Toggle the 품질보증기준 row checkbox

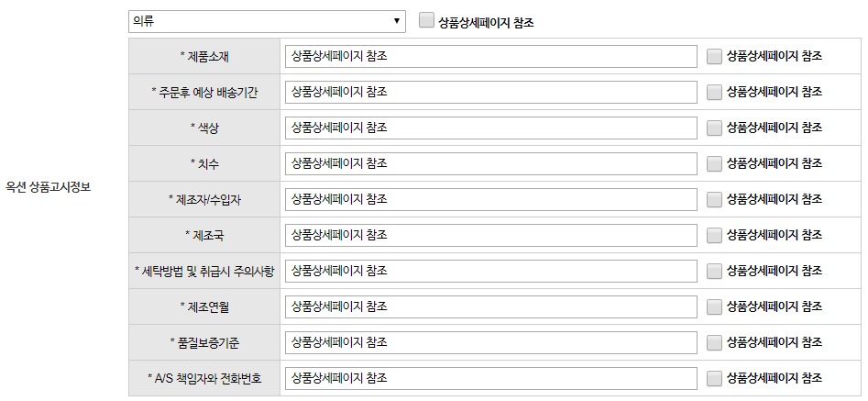715,342
